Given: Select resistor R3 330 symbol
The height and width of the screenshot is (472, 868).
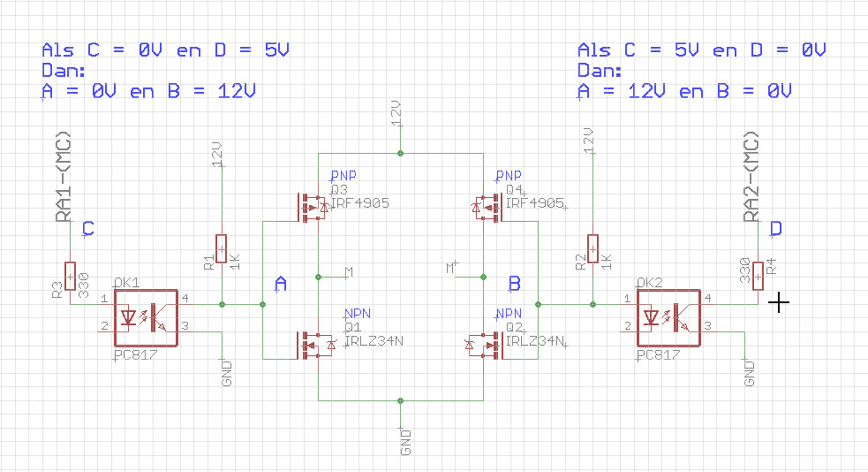Looking at the screenshot, I should click(x=71, y=276).
